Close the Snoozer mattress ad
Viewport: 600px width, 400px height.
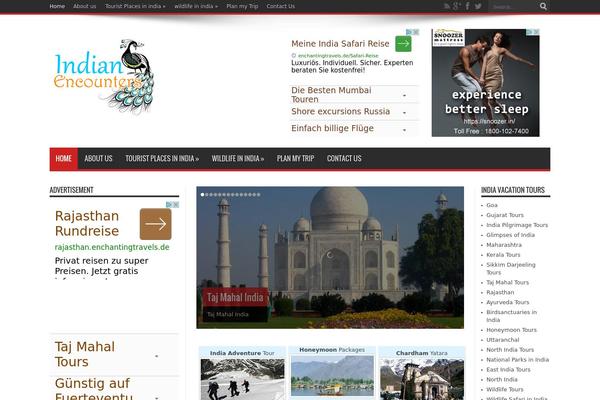[536, 32]
